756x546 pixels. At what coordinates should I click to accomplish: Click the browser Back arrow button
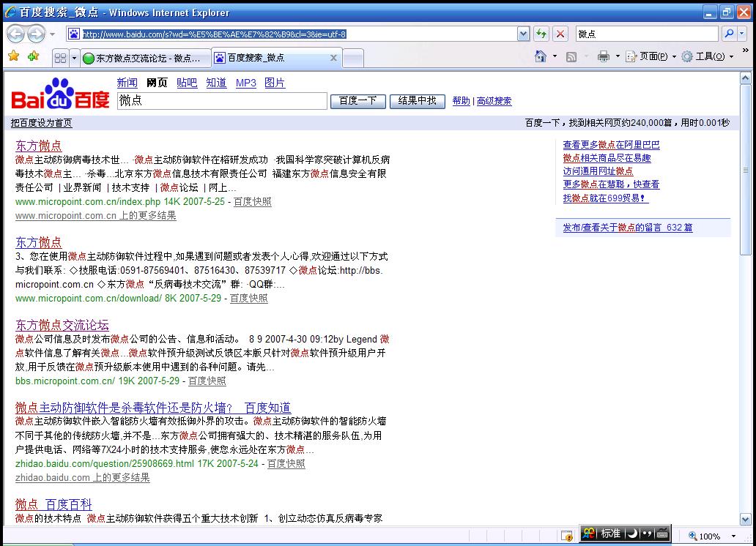point(16,34)
